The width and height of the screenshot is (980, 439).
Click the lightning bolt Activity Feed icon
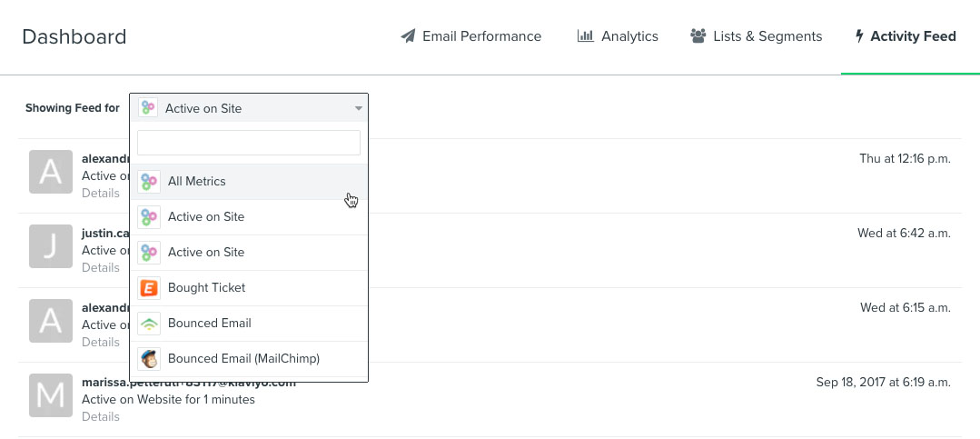point(859,36)
